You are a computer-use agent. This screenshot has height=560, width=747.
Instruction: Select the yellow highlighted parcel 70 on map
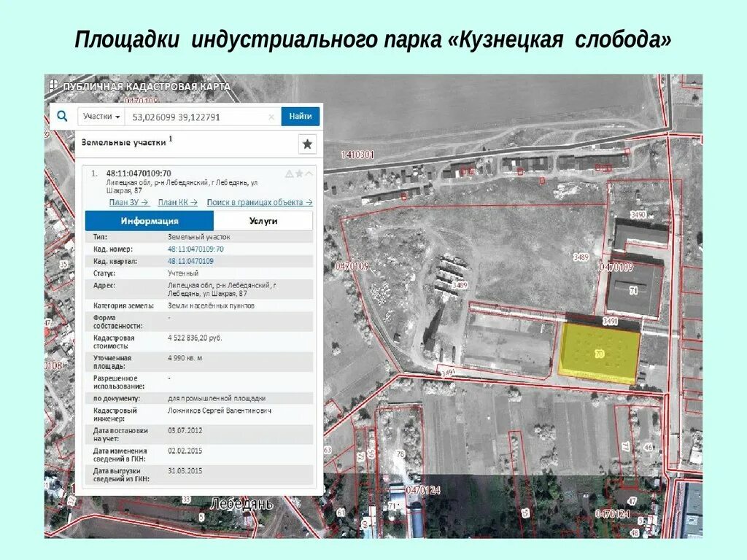[x=600, y=353]
